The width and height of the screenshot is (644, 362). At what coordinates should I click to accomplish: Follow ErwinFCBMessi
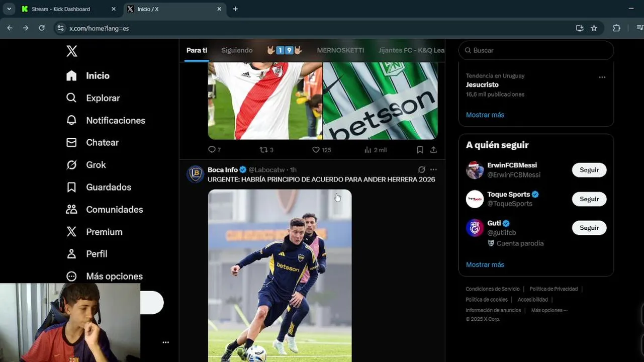tap(589, 170)
